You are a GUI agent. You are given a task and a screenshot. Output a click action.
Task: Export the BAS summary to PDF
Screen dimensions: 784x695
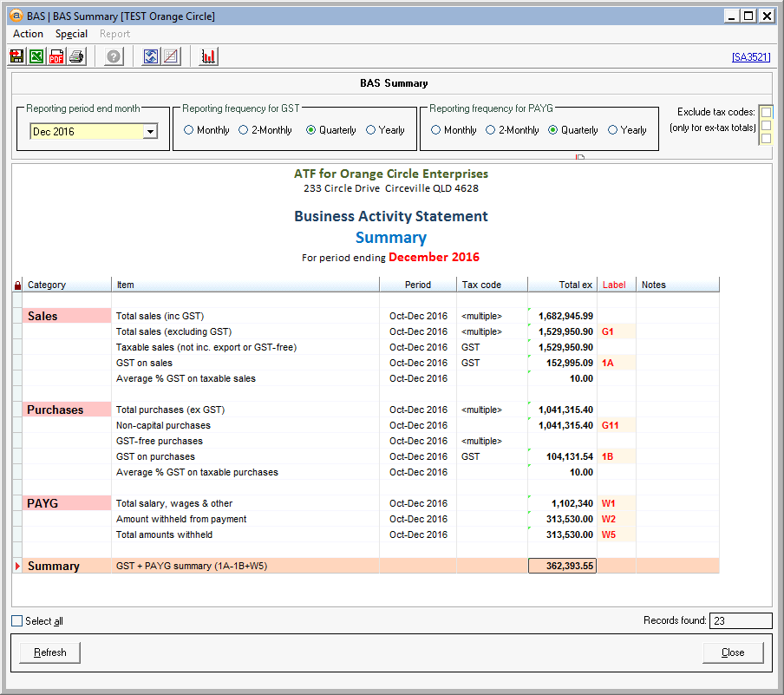point(56,56)
